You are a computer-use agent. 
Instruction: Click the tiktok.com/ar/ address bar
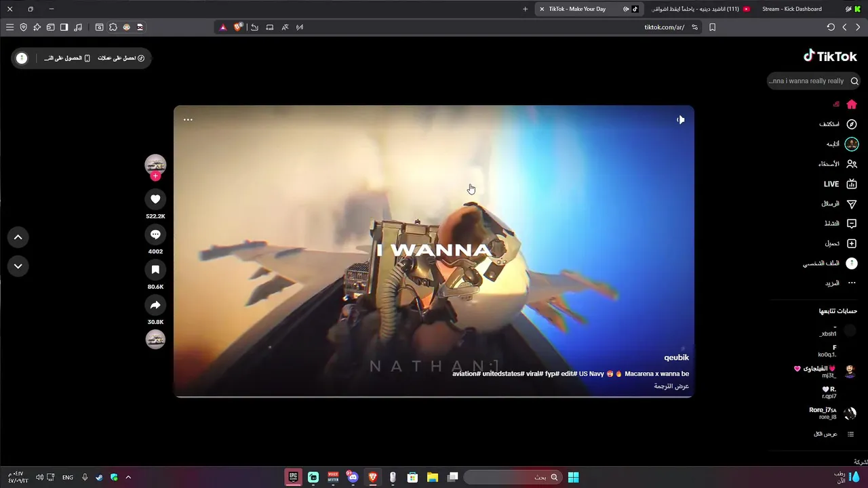click(664, 27)
